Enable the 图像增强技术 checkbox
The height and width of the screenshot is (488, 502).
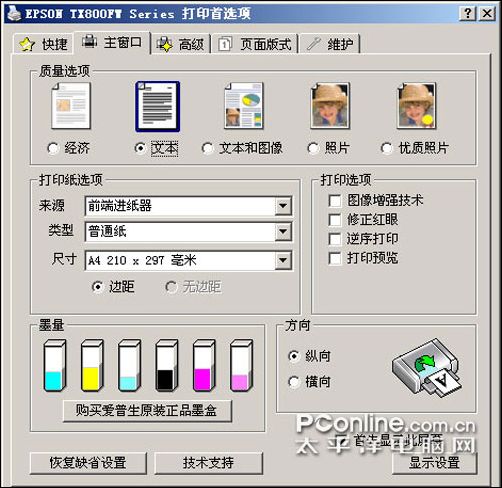335,201
